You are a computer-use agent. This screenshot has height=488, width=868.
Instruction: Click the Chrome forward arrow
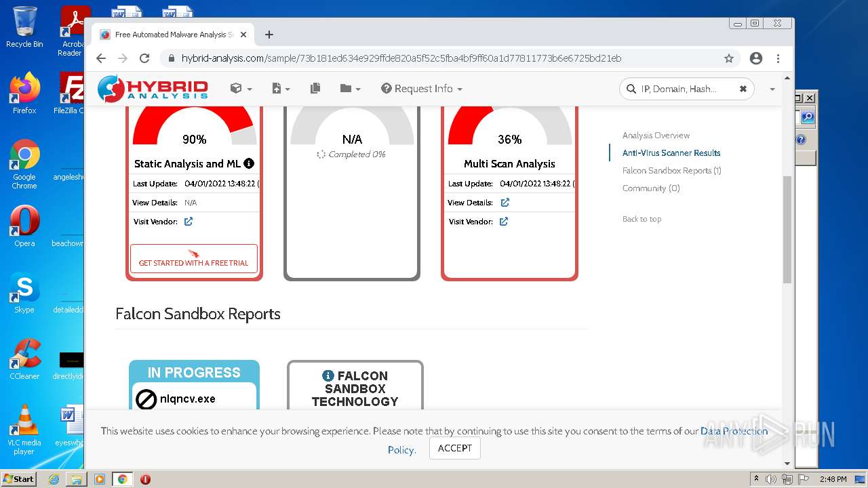pyautogui.click(x=123, y=58)
